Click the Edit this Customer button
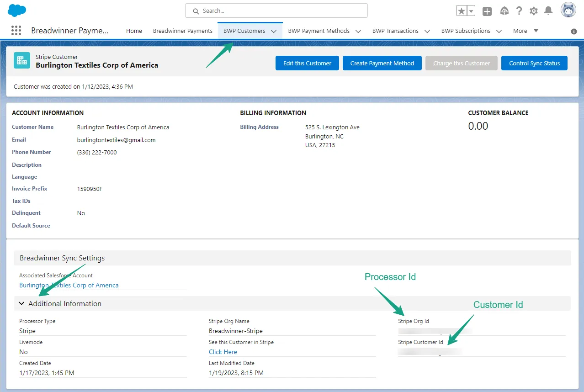The width and height of the screenshot is (584, 392). 307,63
